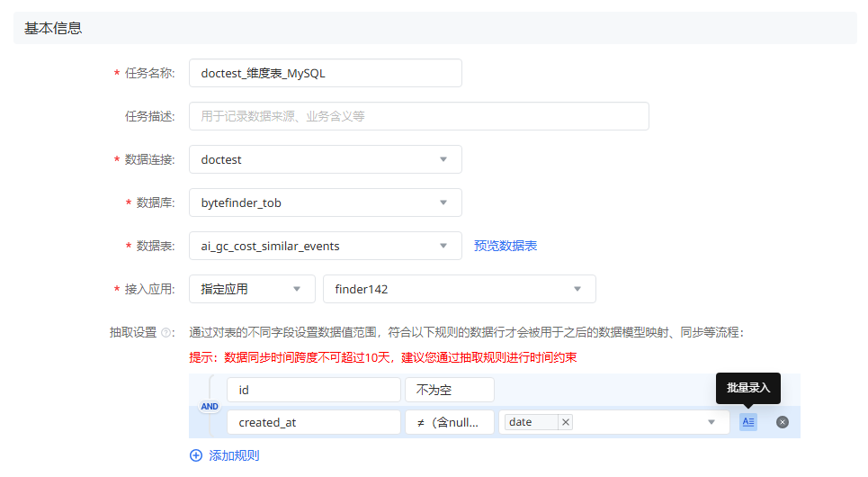
Task: Expand the 数据库 bytefinder_tob dropdown
Action: 325,202
